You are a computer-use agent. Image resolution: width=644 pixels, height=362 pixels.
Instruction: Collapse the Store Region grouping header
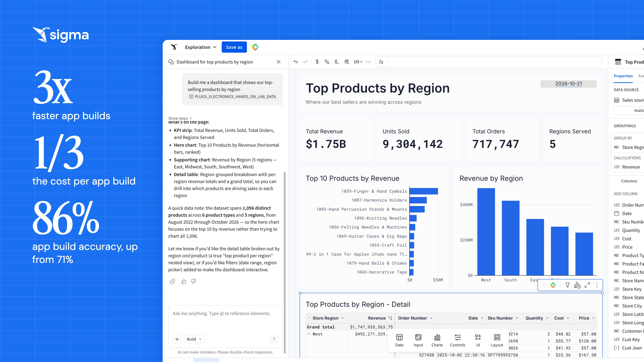(x=309, y=318)
